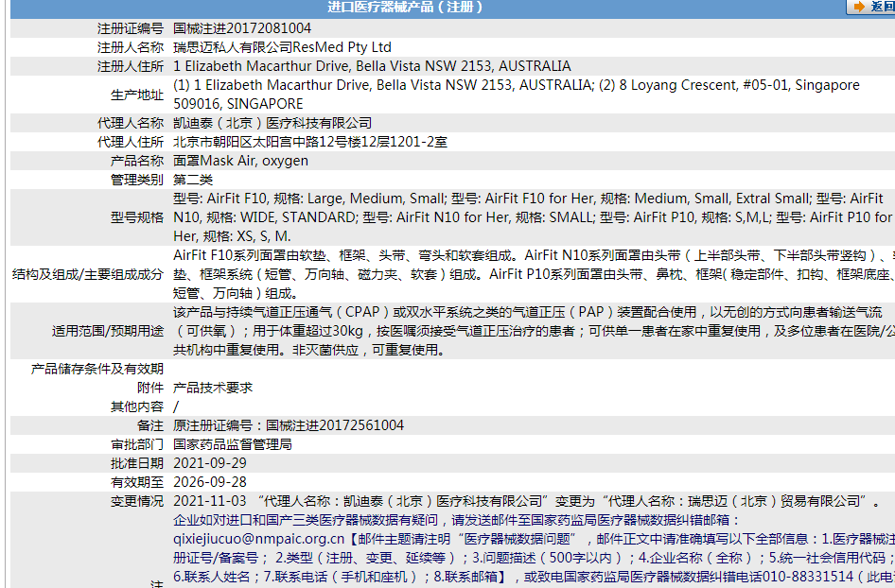Click the 有效期至 row label

[x=137, y=482]
